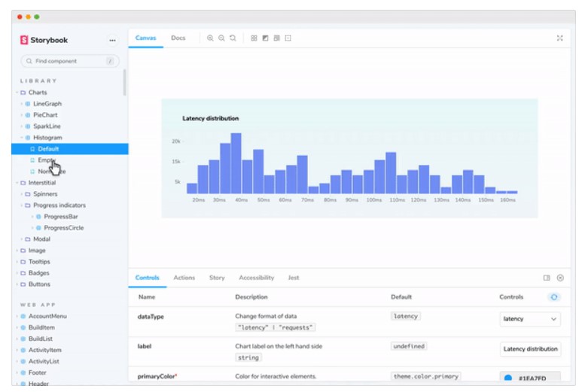Click the sidebar scrollbar

124,82
